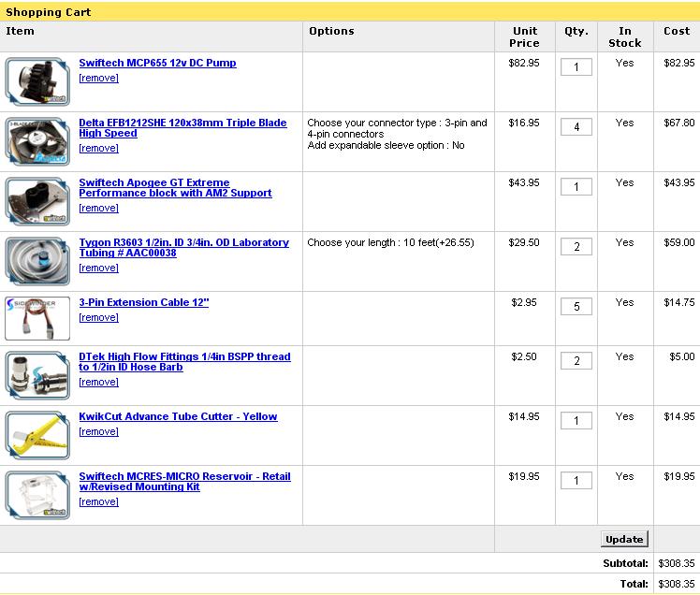The image size is (700, 595).
Task: Select 'Add expandable sleeve option : No' text
Action: coord(386,146)
